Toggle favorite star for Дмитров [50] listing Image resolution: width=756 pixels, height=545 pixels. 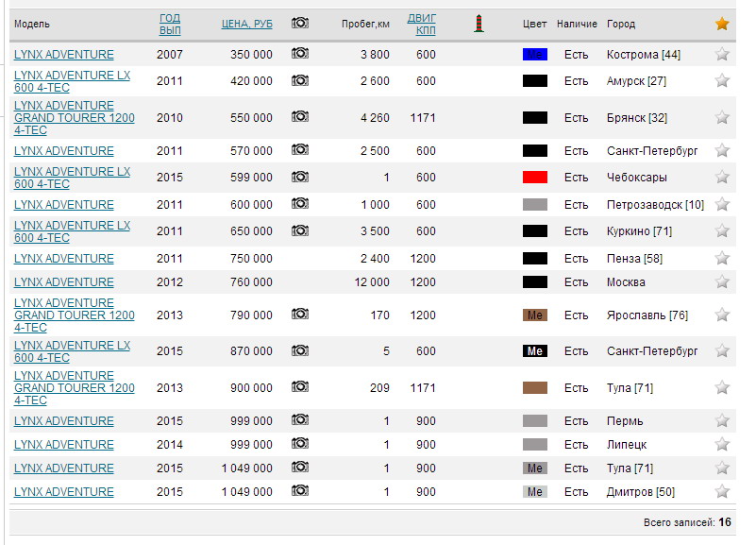click(x=722, y=491)
